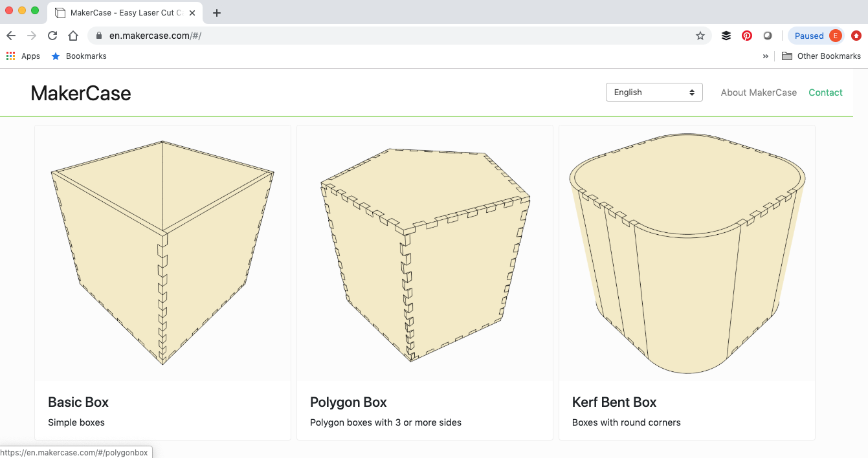Viewport: 868px width, 458px height.
Task: Click the grayscale circle extension icon
Action: (768, 36)
